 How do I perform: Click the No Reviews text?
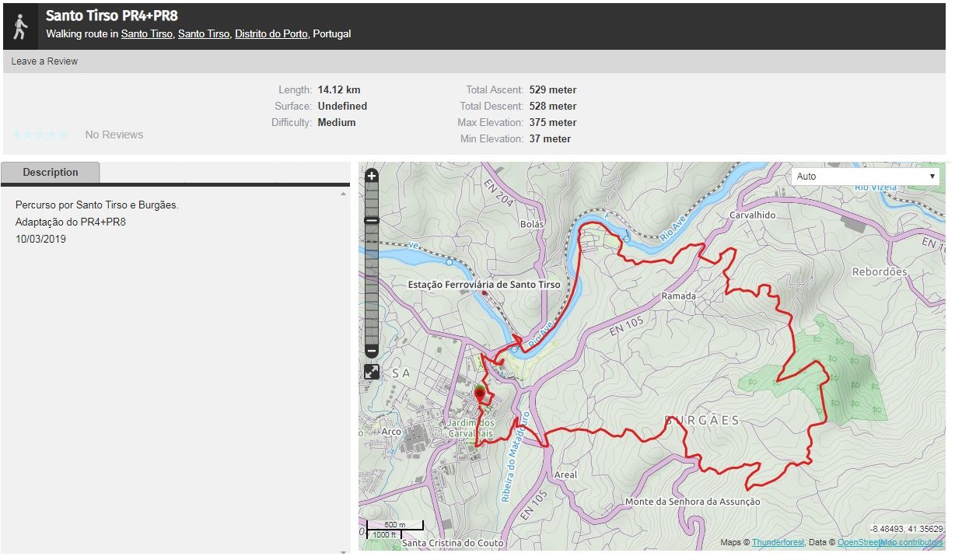pyautogui.click(x=114, y=135)
